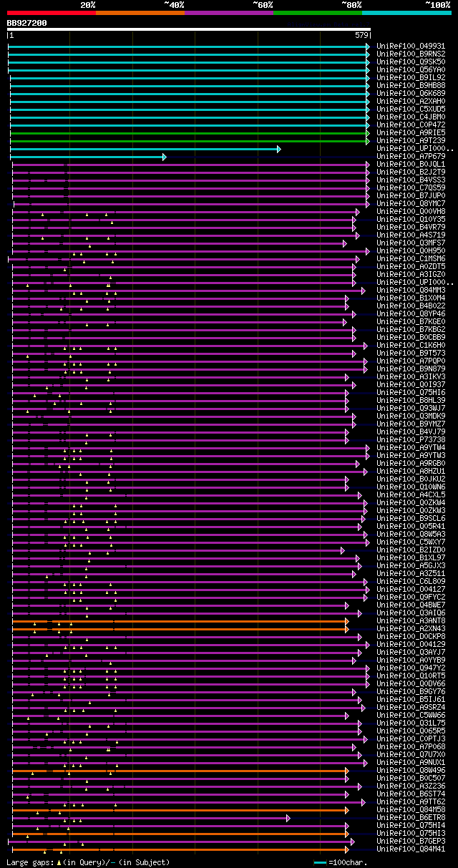This screenshot has width=458, height=868.
Task: Open hit UniRef100_B9RNS2
Action: 411,54
